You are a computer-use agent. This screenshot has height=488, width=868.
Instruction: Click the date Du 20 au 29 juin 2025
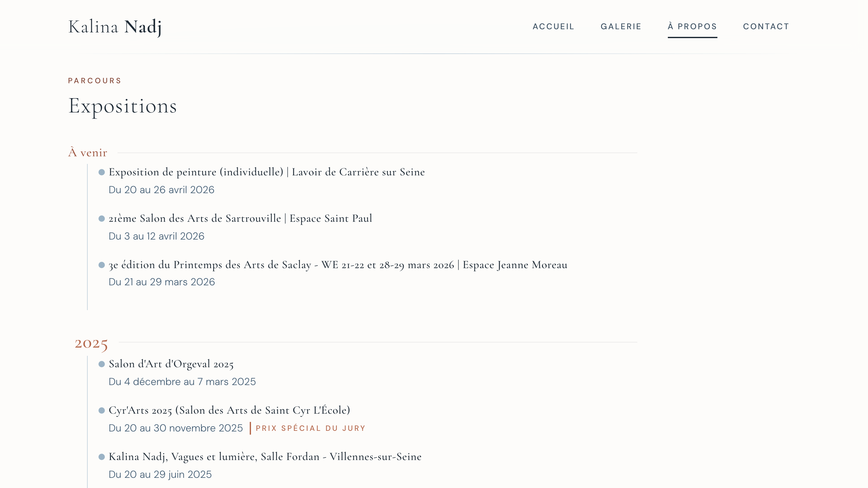click(160, 475)
